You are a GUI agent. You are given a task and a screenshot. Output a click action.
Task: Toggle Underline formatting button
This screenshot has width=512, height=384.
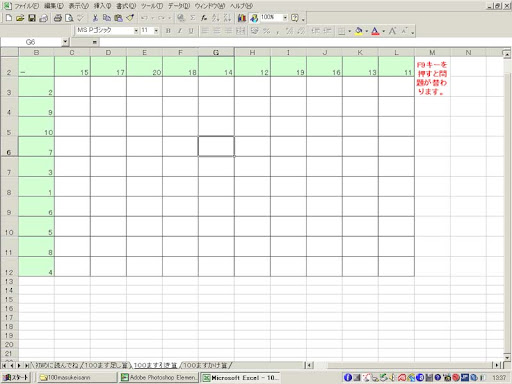tap(191, 31)
